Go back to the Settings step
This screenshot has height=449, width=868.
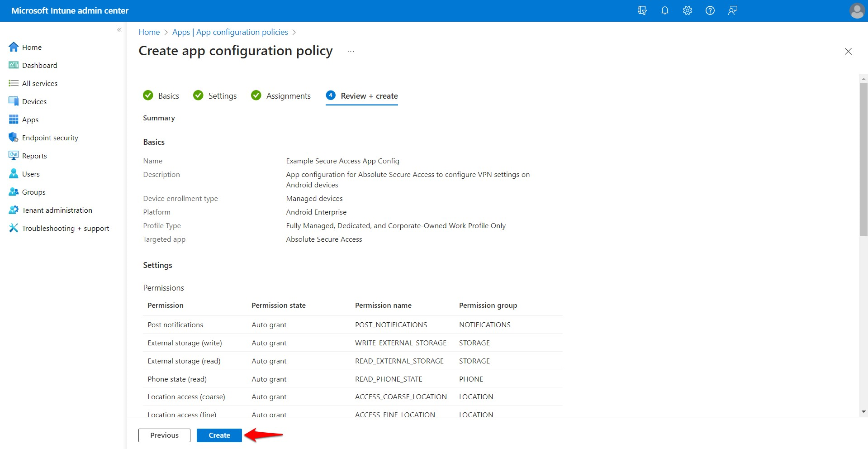point(222,96)
